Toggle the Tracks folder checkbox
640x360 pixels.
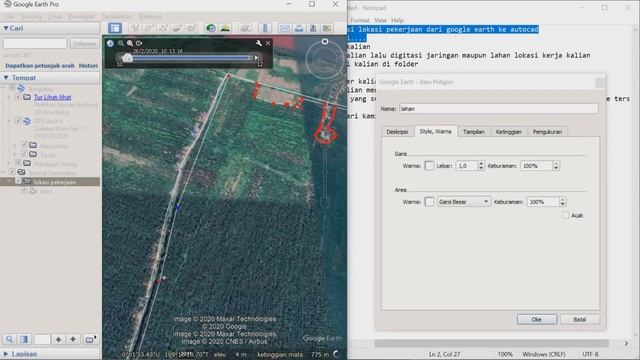click(24, 154)
